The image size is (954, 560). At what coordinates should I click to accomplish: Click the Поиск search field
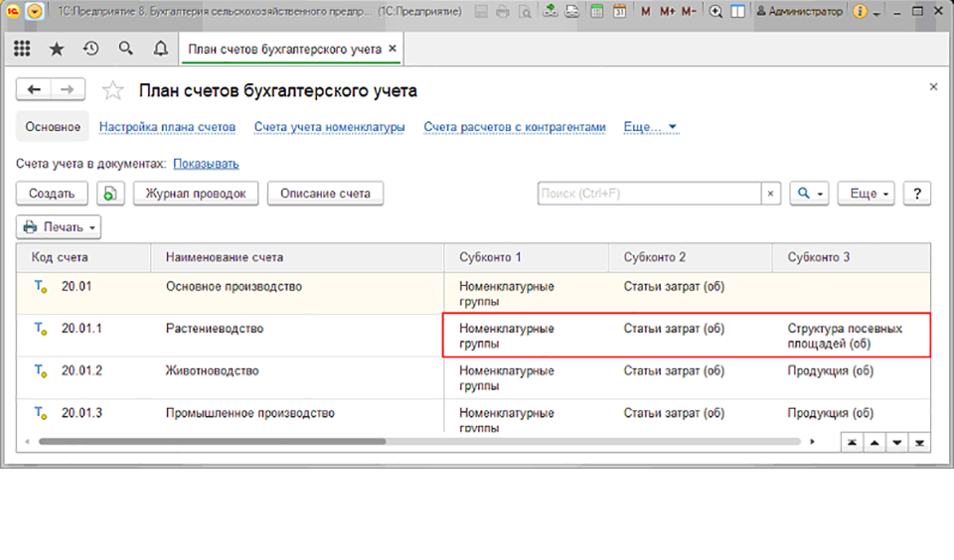coord(650,194)
